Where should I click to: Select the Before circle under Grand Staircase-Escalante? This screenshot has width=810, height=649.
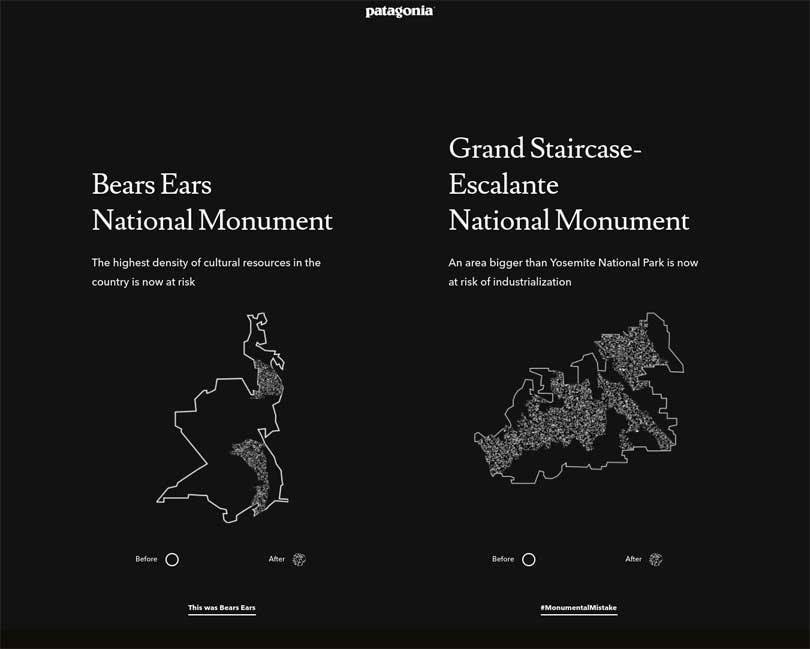pyautogui.click(x=528, y=560)
